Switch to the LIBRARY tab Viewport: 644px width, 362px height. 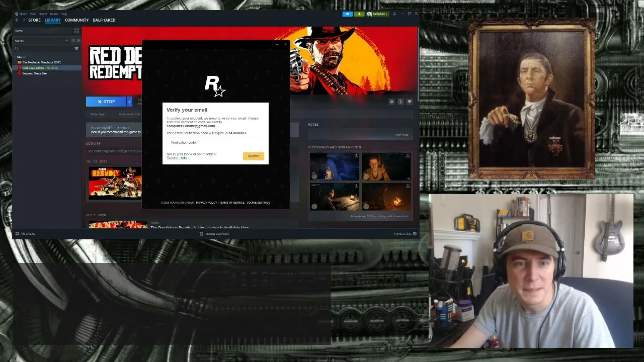[x=53, y=20]
